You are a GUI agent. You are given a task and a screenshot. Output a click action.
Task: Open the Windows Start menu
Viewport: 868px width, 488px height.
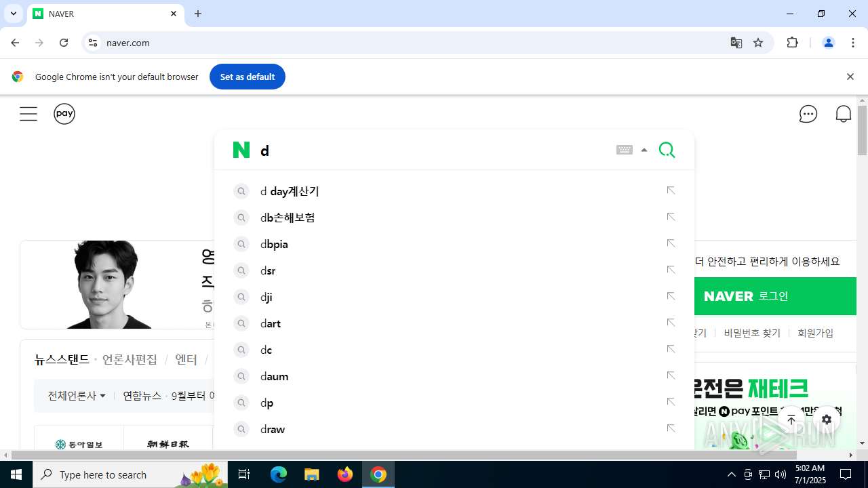pyautogui.click(x=16, y=474)
